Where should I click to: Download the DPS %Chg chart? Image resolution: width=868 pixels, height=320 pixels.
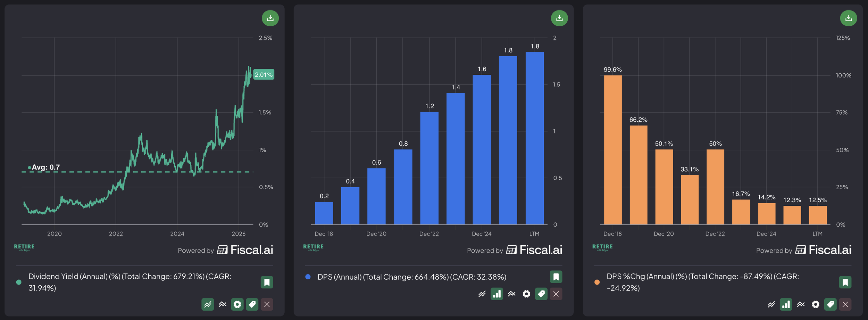tap(849, 18)
